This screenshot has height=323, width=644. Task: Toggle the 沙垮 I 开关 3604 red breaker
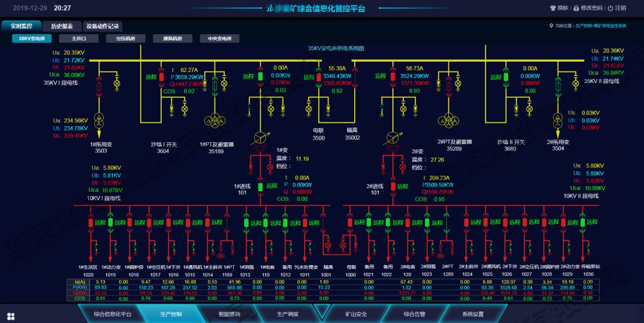click(x=162, y=77)
